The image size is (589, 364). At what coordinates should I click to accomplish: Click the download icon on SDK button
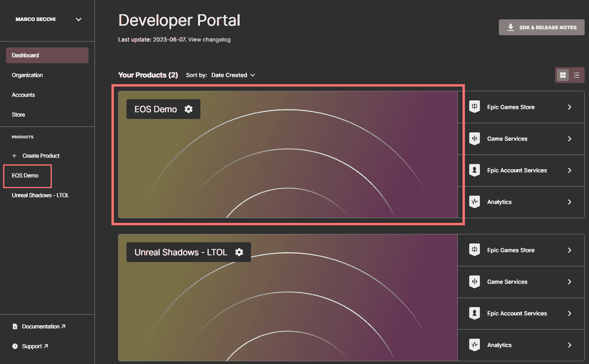tap(511, 27)
